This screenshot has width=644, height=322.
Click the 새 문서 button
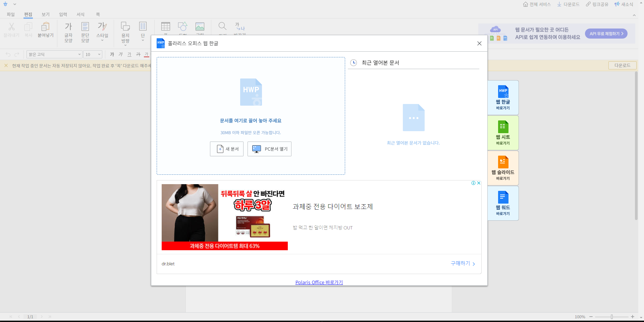point(226,149)
